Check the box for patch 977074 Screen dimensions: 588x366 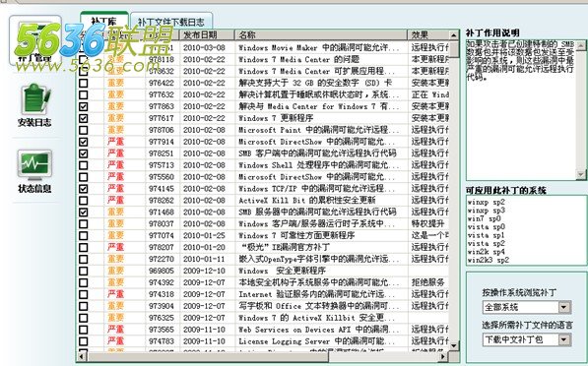coord(84,235)
